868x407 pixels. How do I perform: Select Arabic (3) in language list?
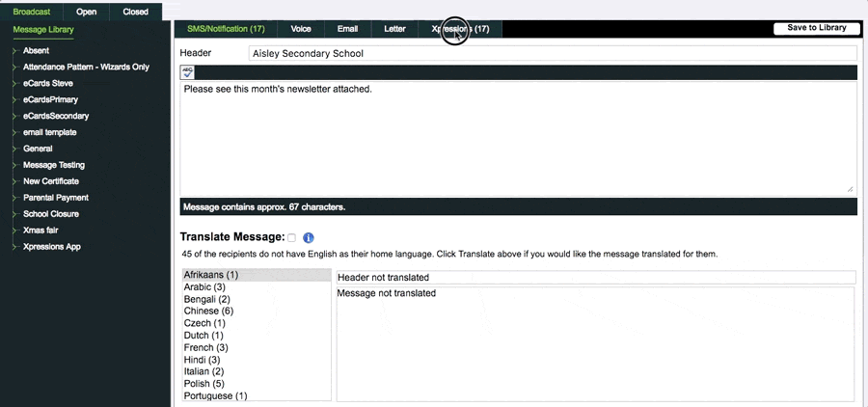tap(257, 286)
